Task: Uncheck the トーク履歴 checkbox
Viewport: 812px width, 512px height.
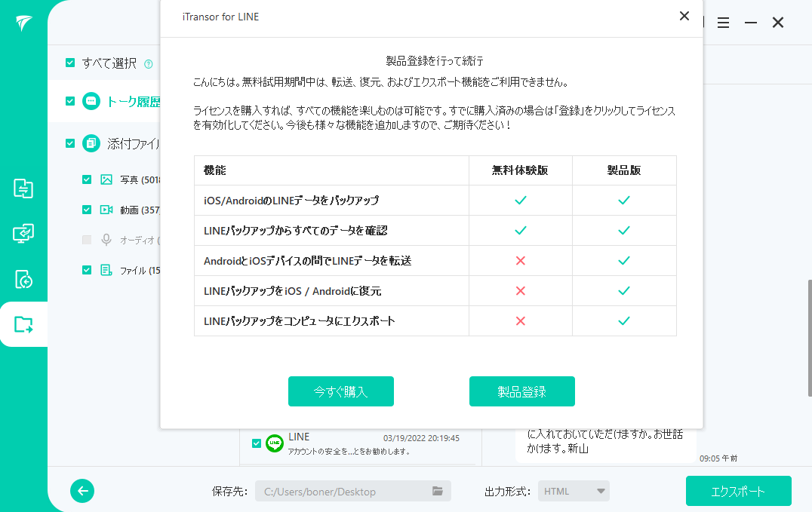Action: pos(70,101)
